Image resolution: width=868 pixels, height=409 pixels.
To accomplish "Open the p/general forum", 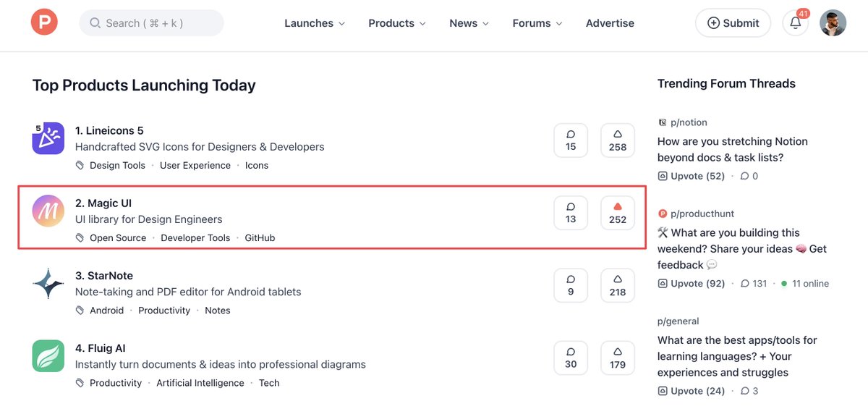I will [678, 321].
